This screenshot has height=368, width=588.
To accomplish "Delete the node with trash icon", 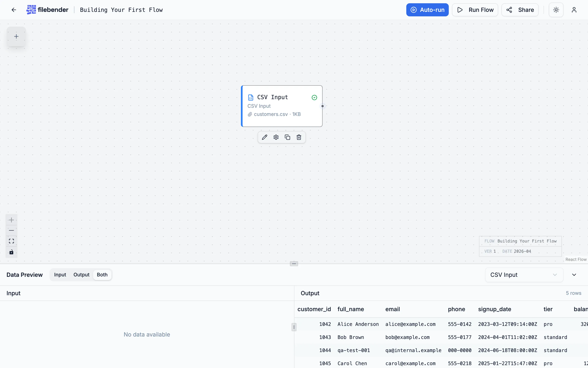I will tap(299, 137).
